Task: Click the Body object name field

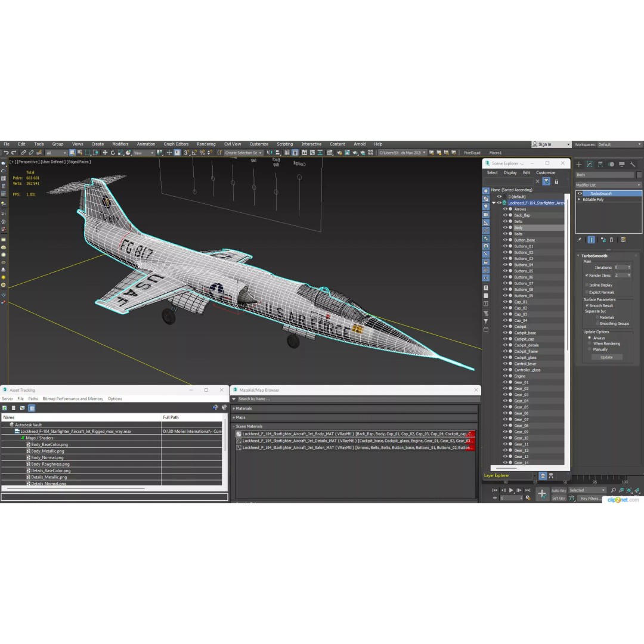Action: (605, 175)
